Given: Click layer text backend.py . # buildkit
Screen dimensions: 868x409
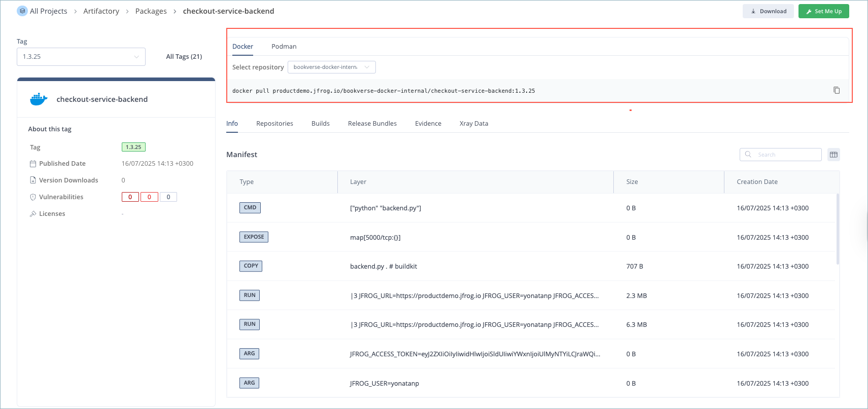Looking at the screenshot, I should pyautogui.click(x=384, y=267).
